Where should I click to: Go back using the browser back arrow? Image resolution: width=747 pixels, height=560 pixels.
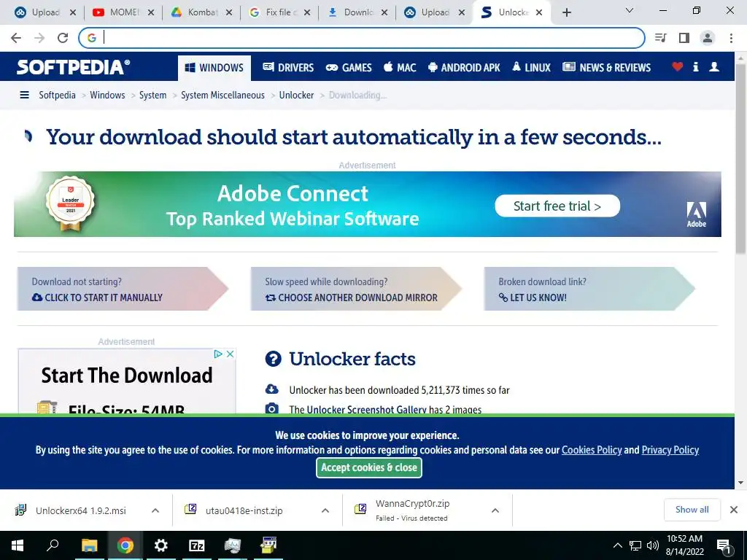click(16, 38)
